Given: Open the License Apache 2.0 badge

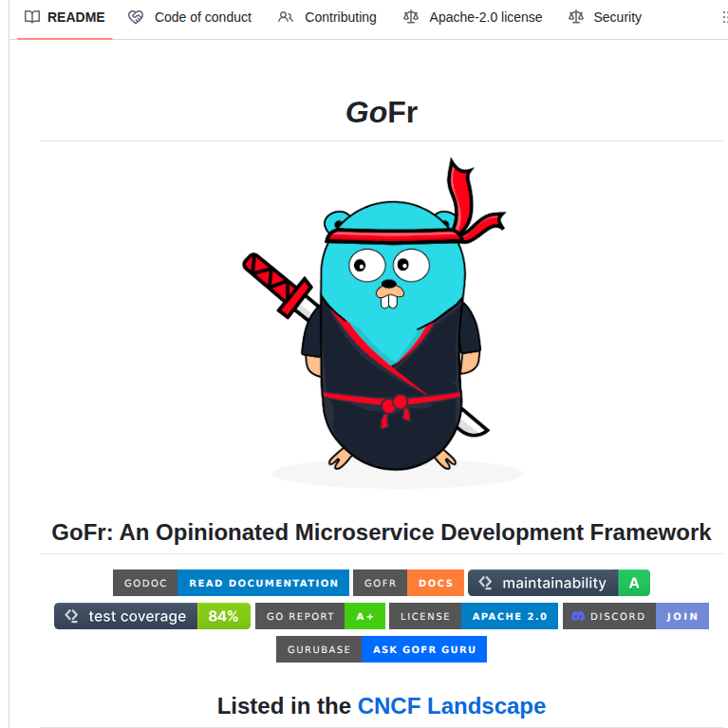Looking at the screenshot, I should (474, 616).
